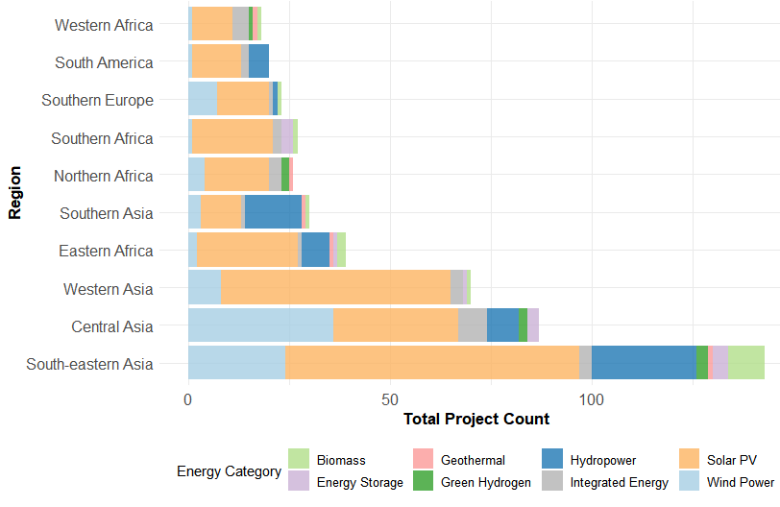Click the Green Hydrogen legend swatch

pos(424,482)
